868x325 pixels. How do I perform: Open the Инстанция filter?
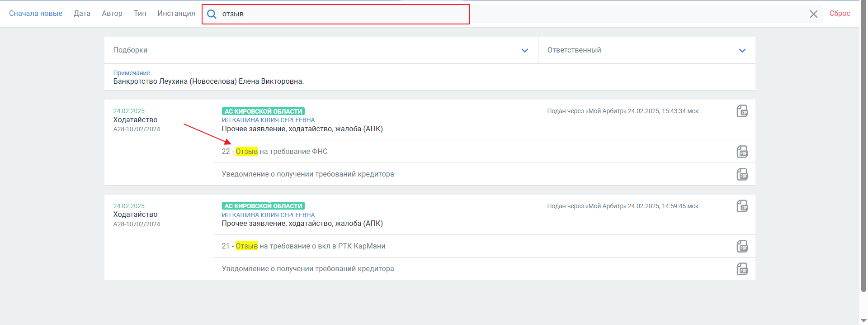(x=176, y=14)
